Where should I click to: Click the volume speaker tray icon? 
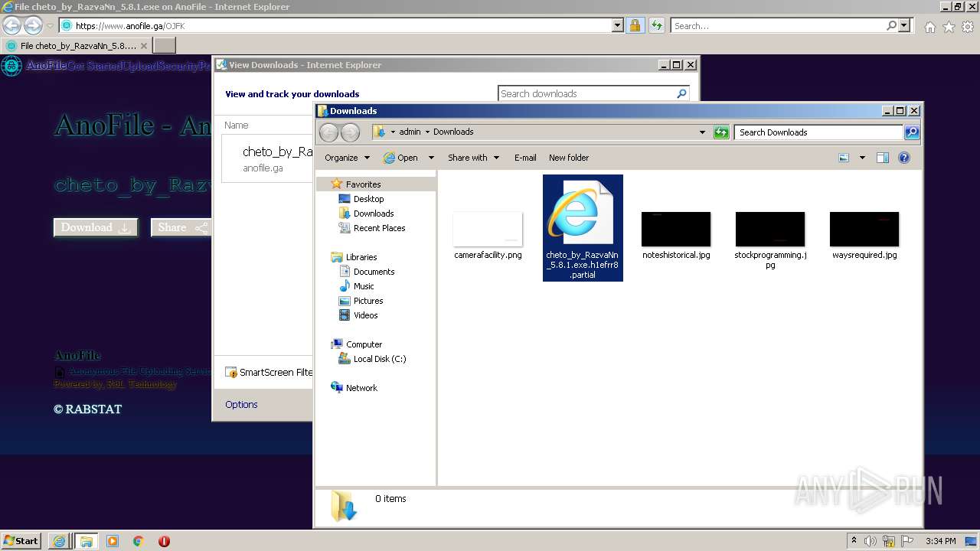[x=871, y=540]
